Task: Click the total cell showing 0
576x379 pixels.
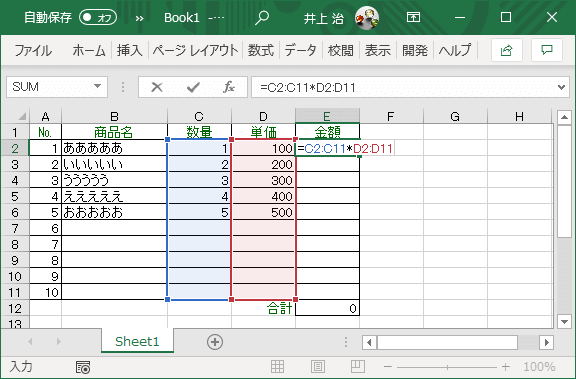Action: pos(327,308)
